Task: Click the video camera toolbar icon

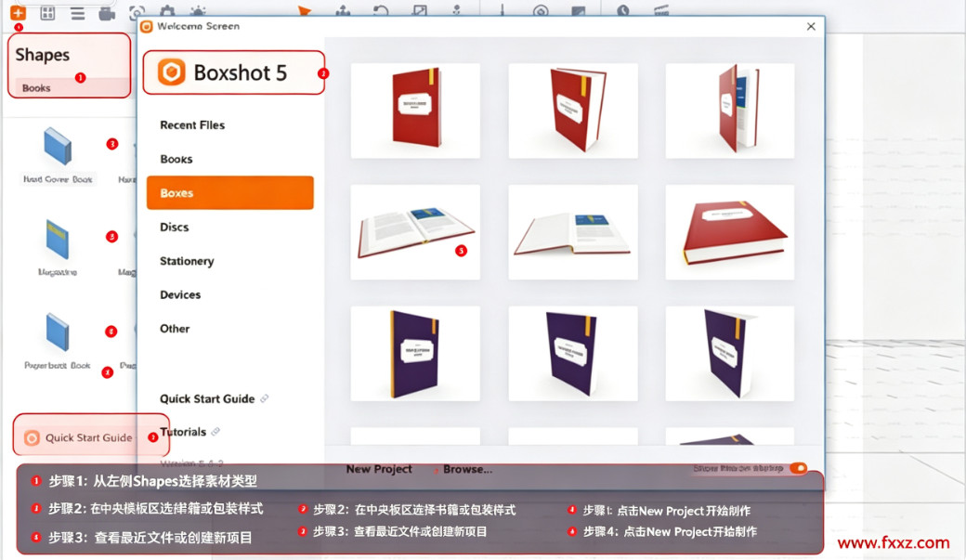Action: pyautogui.click(x=107, y=13)
